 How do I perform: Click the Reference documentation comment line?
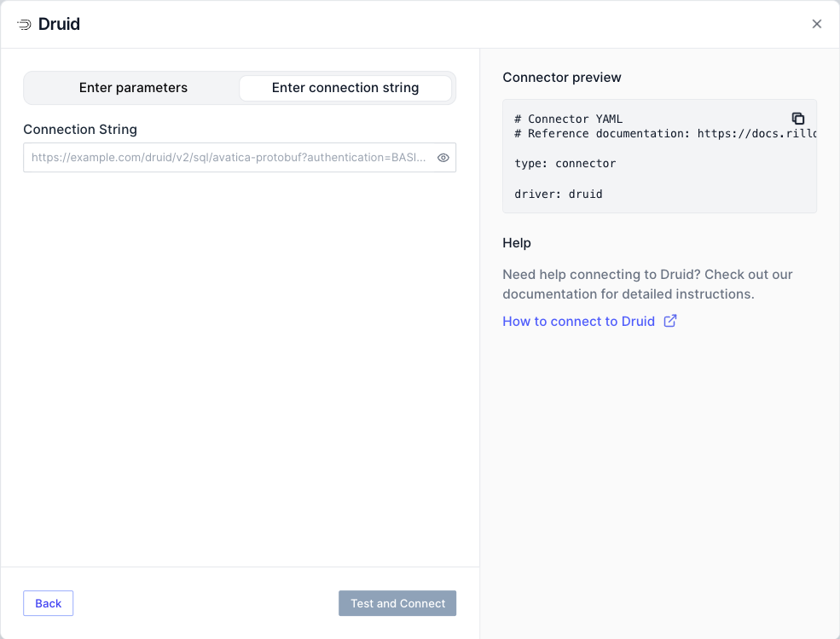coord(663,133)
